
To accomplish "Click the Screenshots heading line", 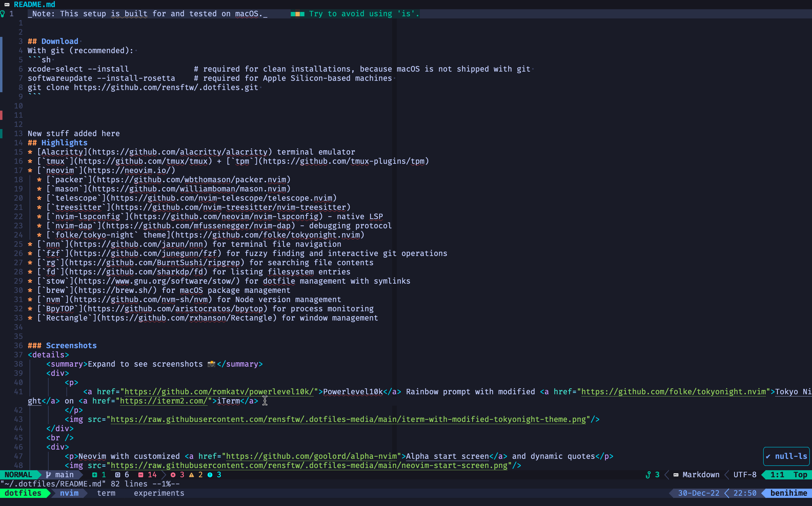I will [71, 345].
